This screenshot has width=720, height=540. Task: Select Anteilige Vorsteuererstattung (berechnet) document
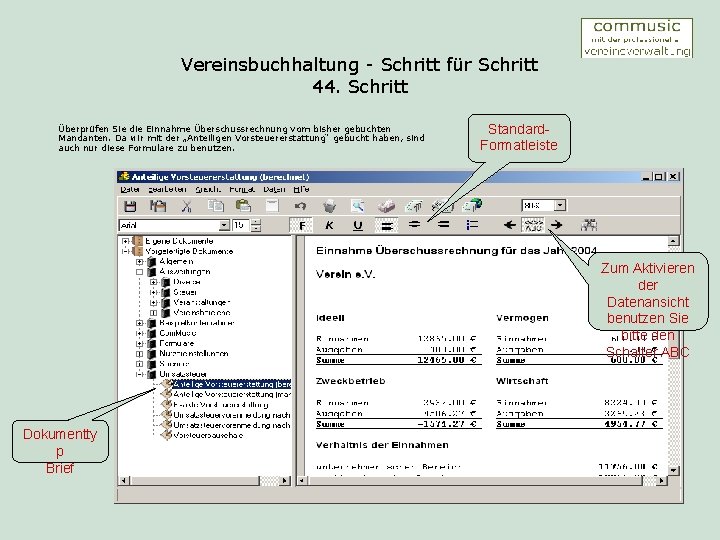pos(232,384)
